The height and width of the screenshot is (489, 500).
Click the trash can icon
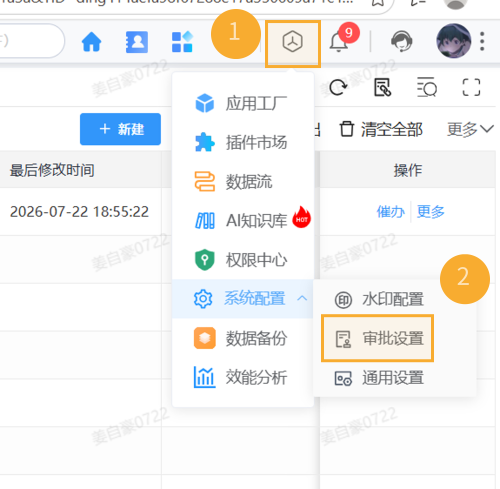[x=347, y=129]
